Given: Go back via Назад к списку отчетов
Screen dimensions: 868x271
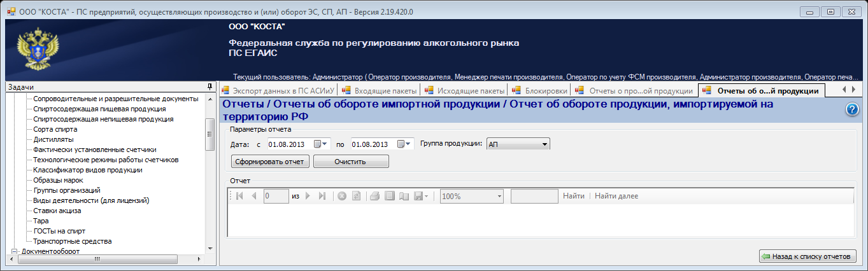Looking at the screenshot, I should pos(808,256).
